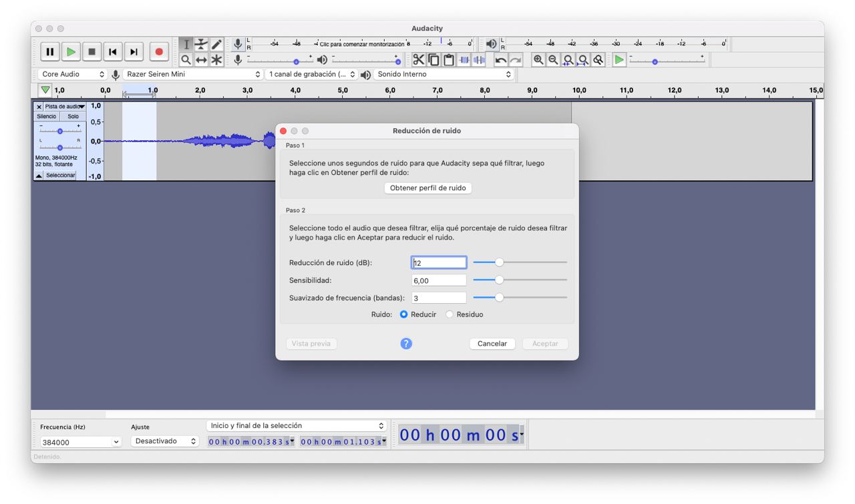The height and width of the screenshot is (504, 855).
Task: Click the playback volume slider
Action: click(x=366, y=61)
